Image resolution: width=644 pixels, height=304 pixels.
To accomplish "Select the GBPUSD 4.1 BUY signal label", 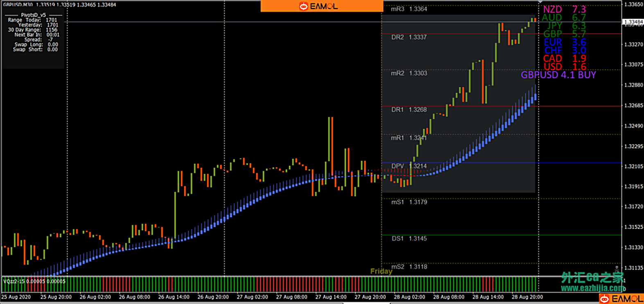I will point(558,75).
